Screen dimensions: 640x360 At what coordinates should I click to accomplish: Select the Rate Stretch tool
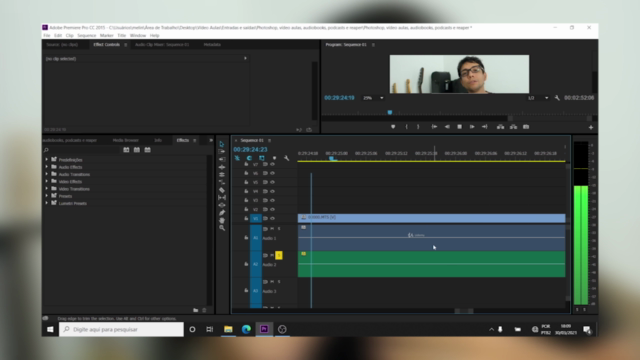click(x=222, y=182)
